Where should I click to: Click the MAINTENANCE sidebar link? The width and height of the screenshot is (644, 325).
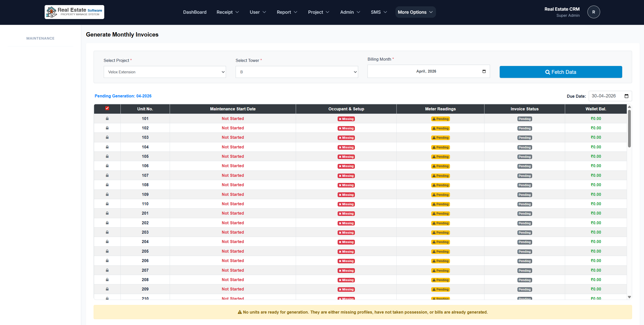coord(40,38)
